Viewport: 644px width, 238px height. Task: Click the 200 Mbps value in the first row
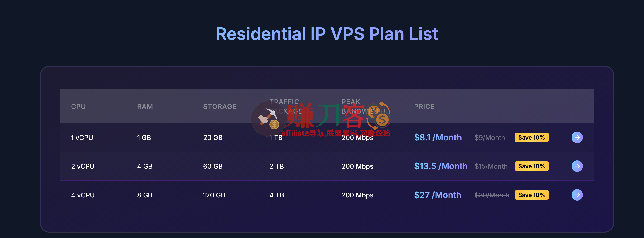click(x=357, y=137)
